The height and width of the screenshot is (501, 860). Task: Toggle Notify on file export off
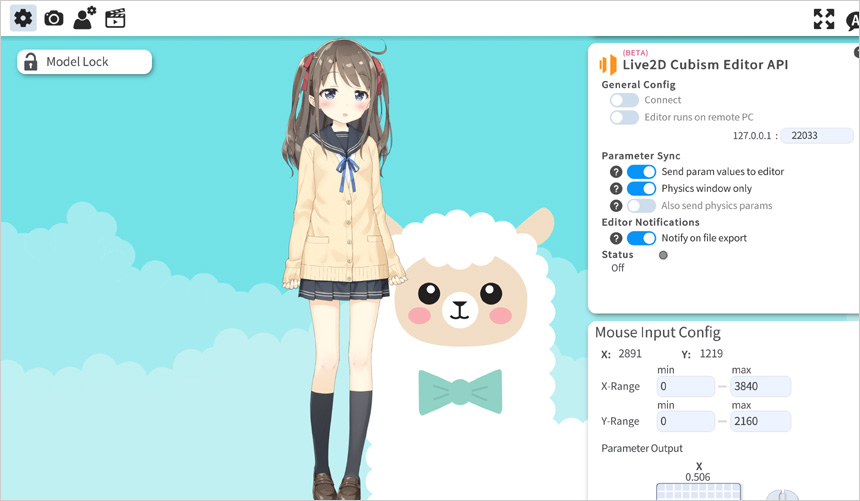tap(642, 238)
